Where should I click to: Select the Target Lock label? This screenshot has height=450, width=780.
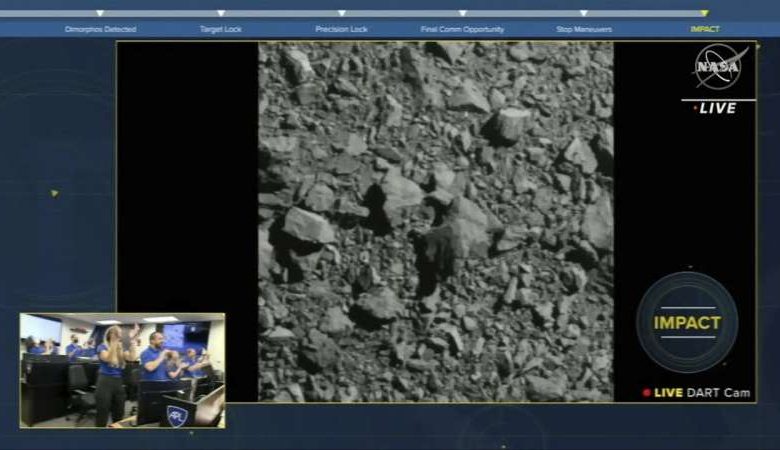(x=221, y=29)
